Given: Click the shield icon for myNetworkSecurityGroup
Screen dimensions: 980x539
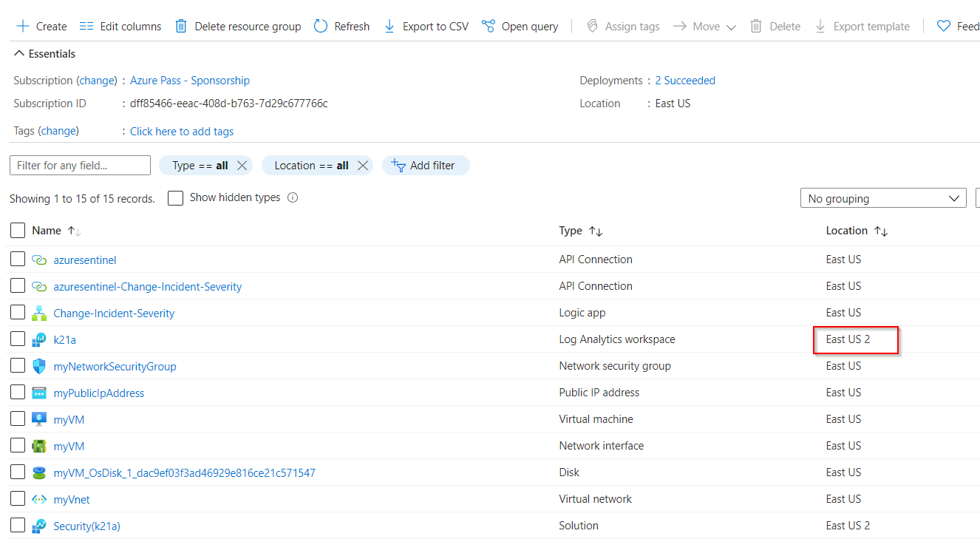Looking at the screenshot, I should pyautogui.click(x=39, y=365).
